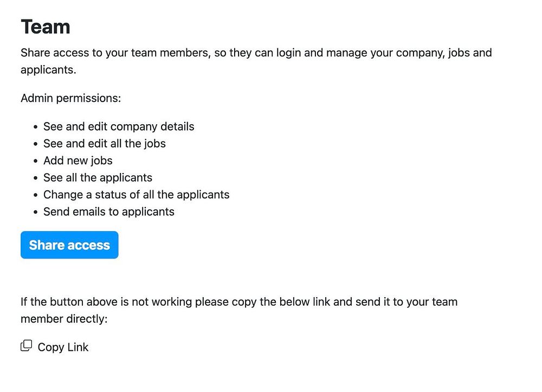The width and height of the screenshot is (542, 392).
Task: Click the 'member directly:' line of text
Action: (64, 319)
